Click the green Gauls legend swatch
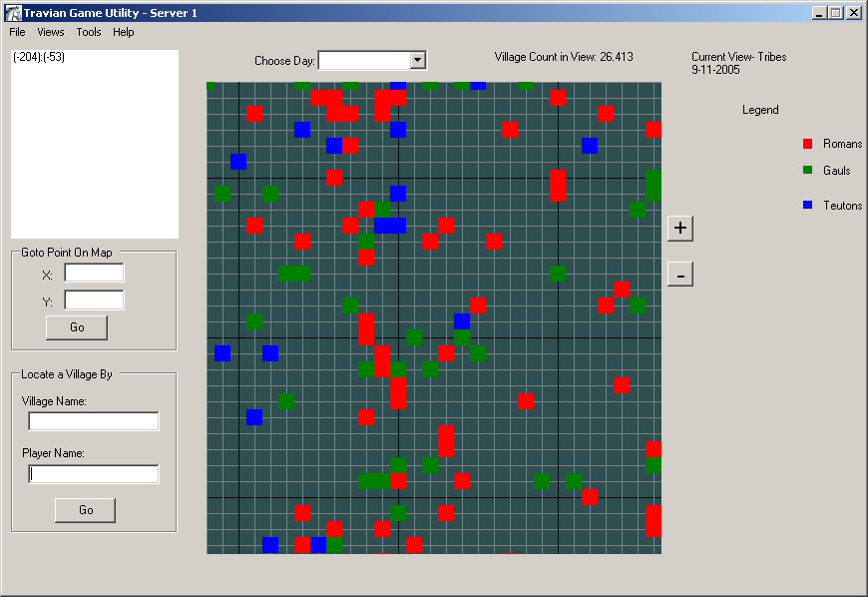 click(808, 170)
